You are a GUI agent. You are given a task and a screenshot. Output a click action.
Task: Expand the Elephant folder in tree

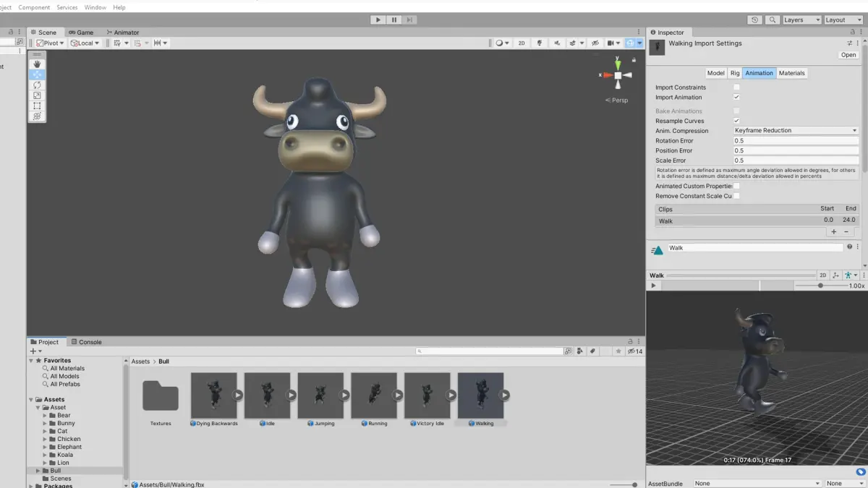(46, 447)
